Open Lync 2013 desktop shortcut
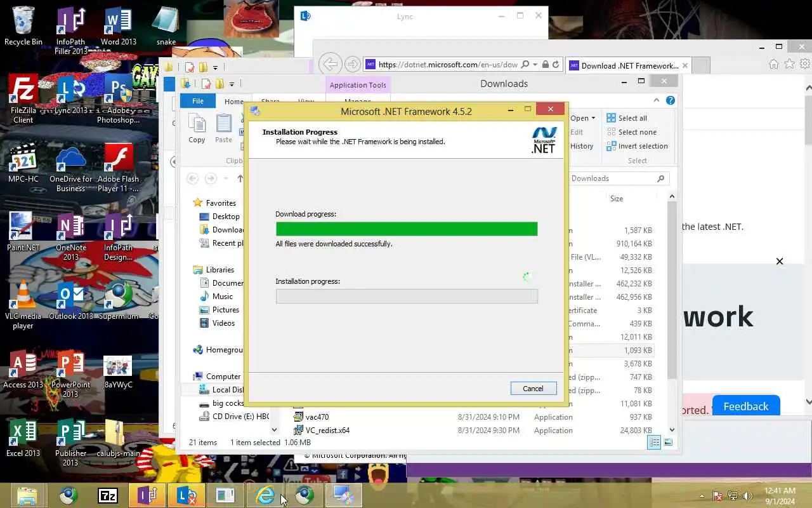812x508 pixels. tap(71, 95)
